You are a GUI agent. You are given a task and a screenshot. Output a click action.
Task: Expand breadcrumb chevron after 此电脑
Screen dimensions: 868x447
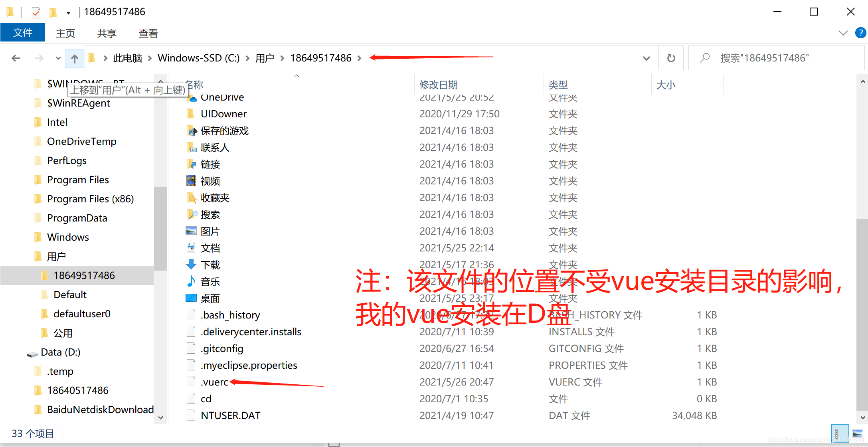pyautogui.click(x=150, y=58)
